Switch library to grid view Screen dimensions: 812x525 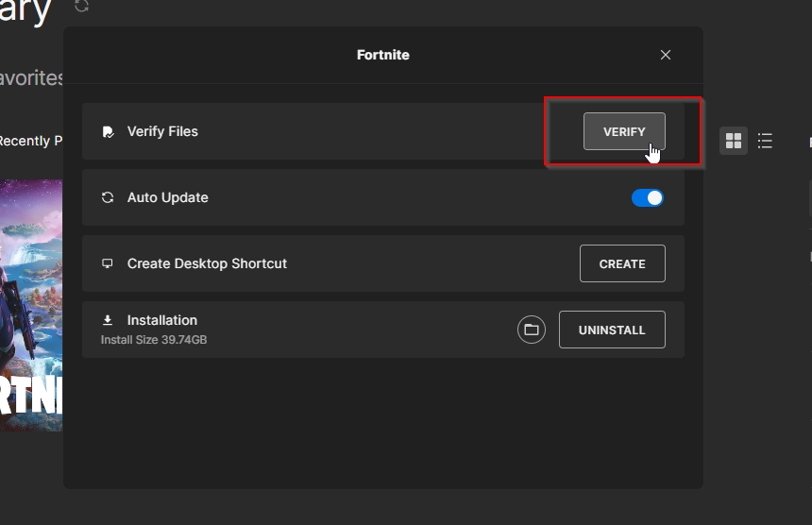pos(734,141)
